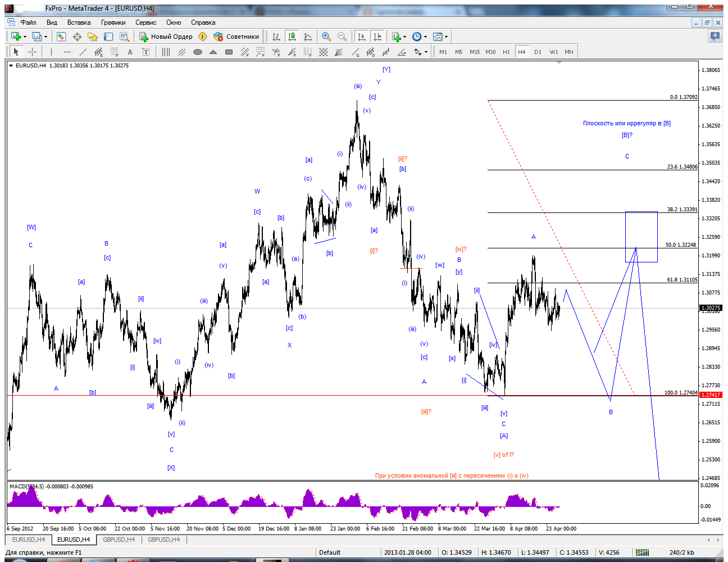
Task: Open new chart icon in toolbar
Action: [x=16, y=37]
